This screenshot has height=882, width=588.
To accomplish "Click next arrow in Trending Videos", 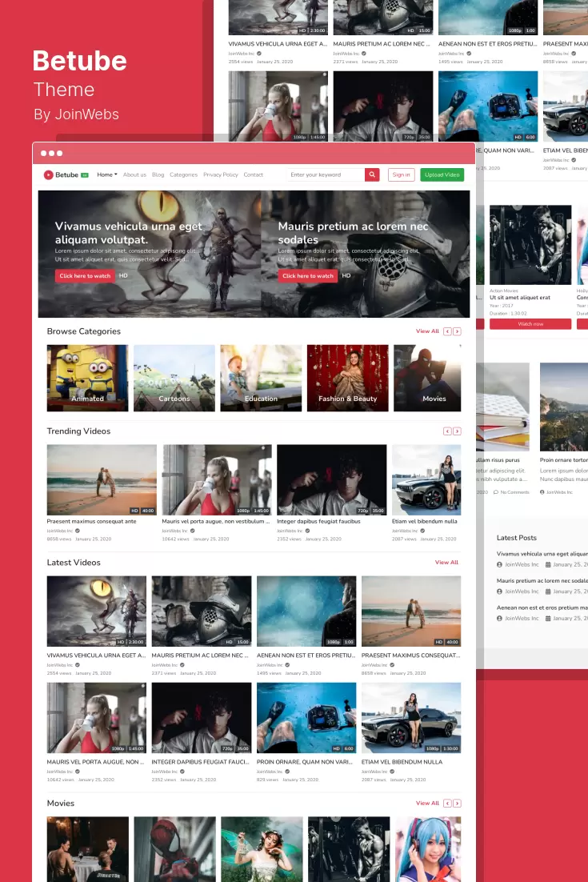I will (457, 431).
